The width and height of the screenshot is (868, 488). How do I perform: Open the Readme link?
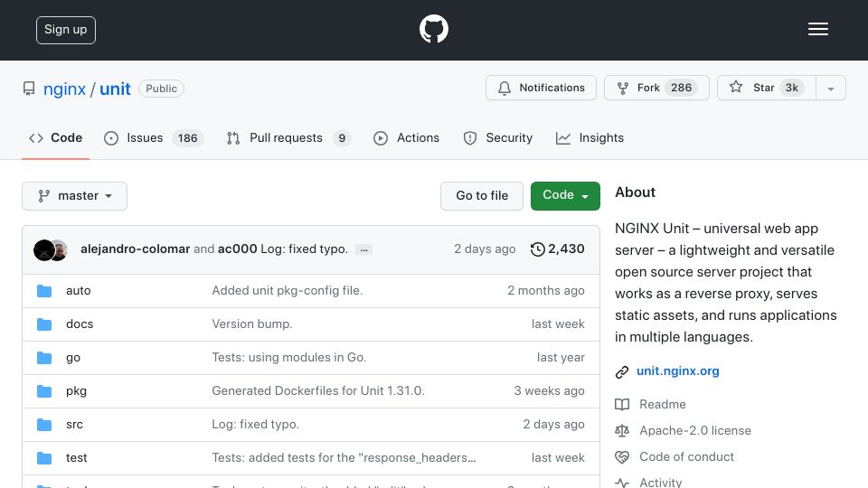tap(662, 405)
